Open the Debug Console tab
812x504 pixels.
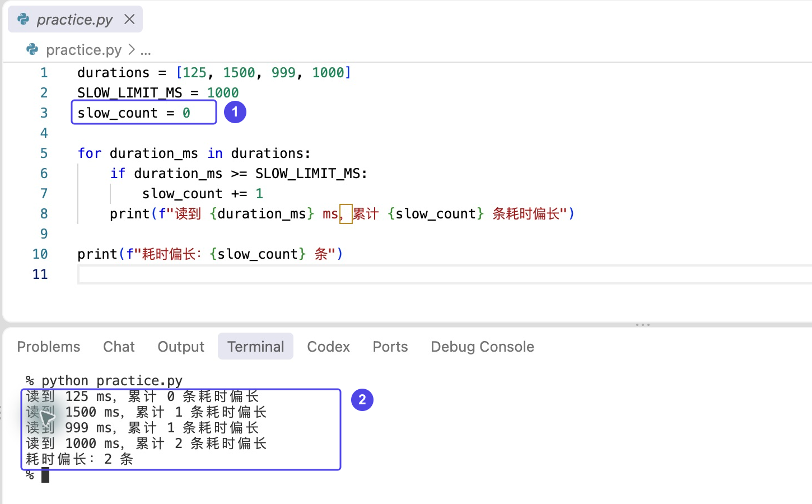[x=482, y=347]
